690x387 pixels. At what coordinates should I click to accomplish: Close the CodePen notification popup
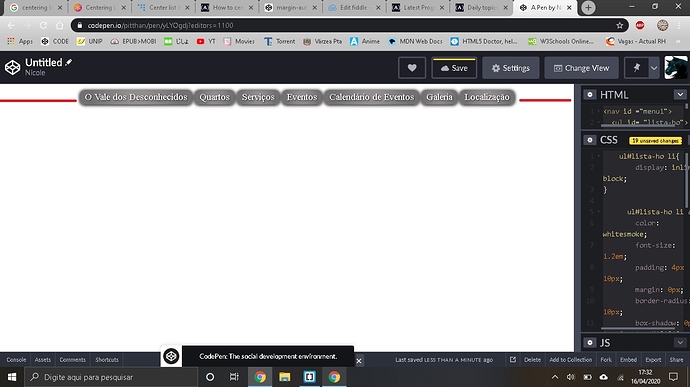[x=359, y=361]
